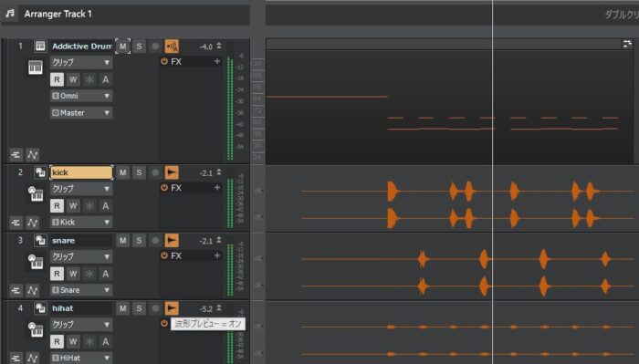Click the A button on Addictive Drums track
This screenshot has width=639, height=364.
tap(106, 79)
